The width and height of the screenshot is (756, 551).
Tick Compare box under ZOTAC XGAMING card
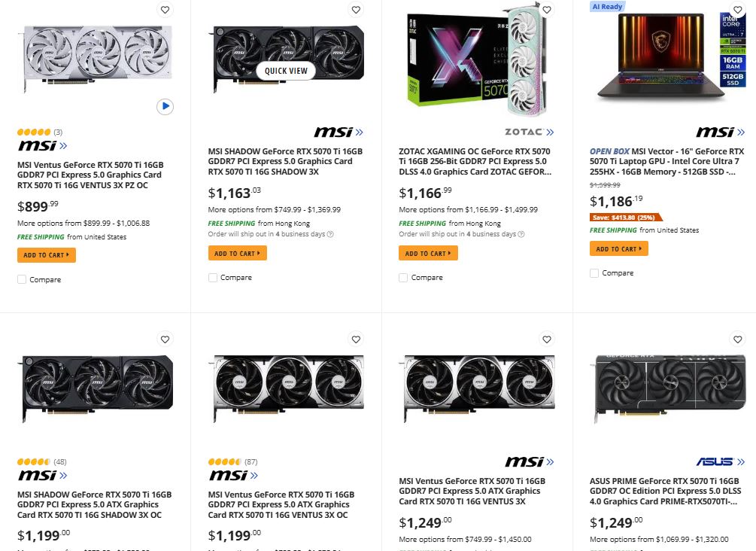403,278
